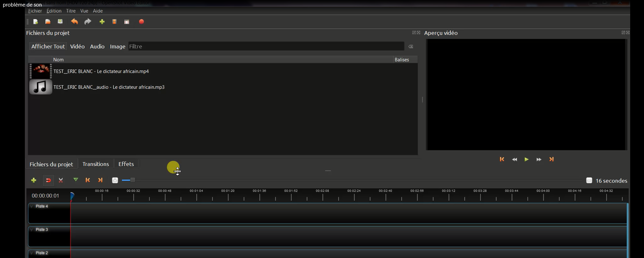Click the 00:02:40 mark on the ruler
The height and width of the screenshot is (258, 644).
(386, 191)
